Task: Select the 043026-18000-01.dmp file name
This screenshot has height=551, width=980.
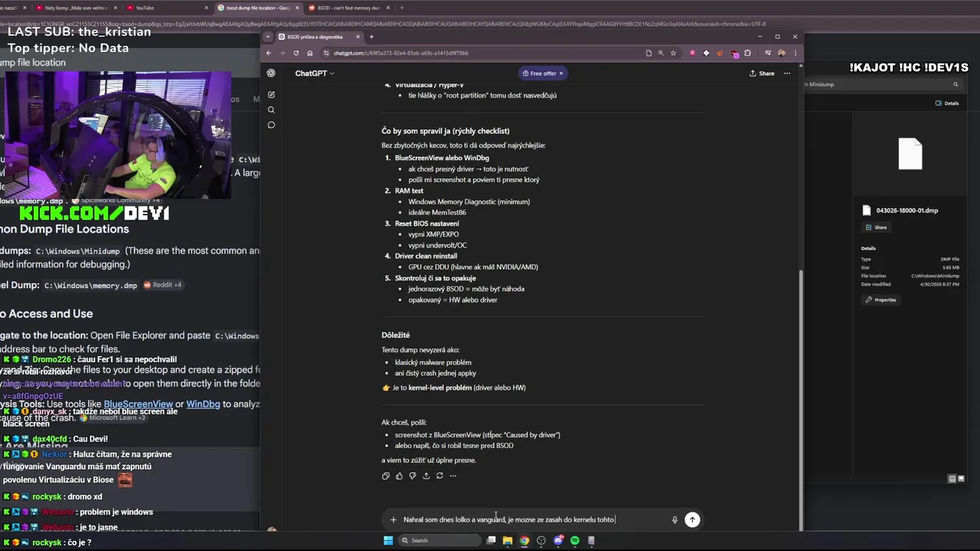Action: point(906,210)
